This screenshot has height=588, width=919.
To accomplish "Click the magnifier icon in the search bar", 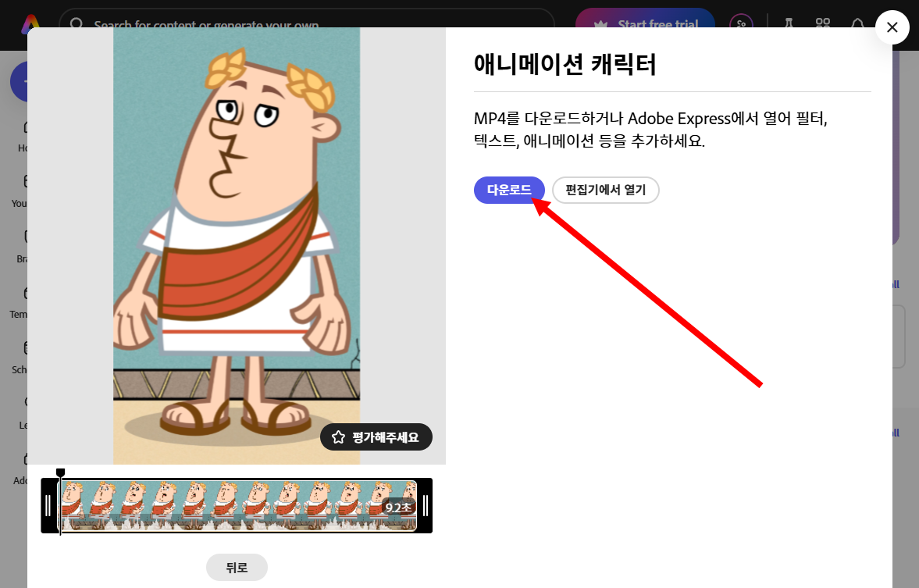I will [77, 23].
